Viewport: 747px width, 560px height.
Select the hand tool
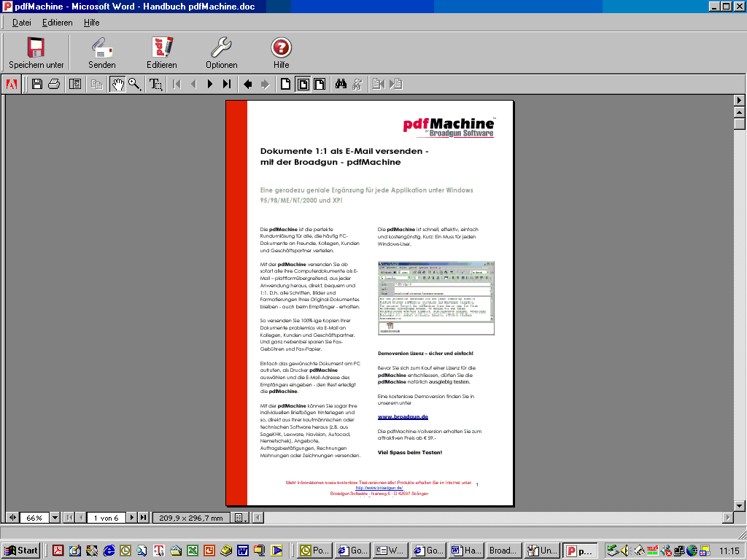pos(117,85)
